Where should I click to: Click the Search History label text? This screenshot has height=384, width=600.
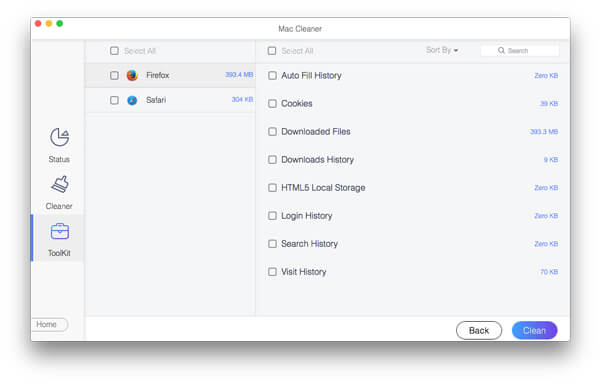tap(309, 244)
